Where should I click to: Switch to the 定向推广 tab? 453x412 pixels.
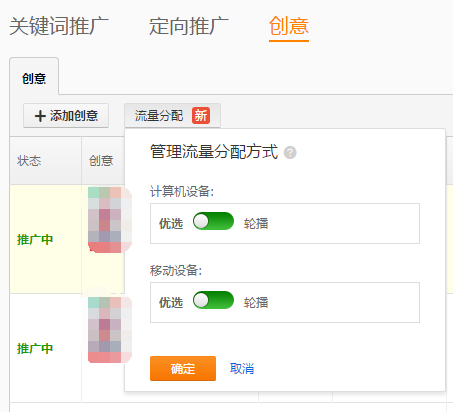pos(189,26)
